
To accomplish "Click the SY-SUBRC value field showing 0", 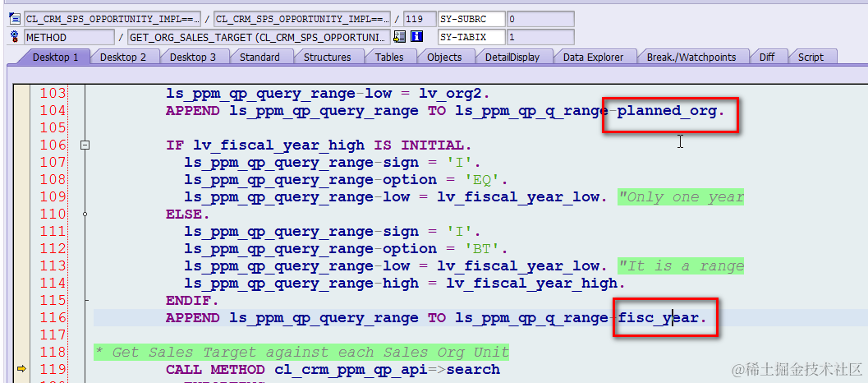I will click(x=540, y=19).
